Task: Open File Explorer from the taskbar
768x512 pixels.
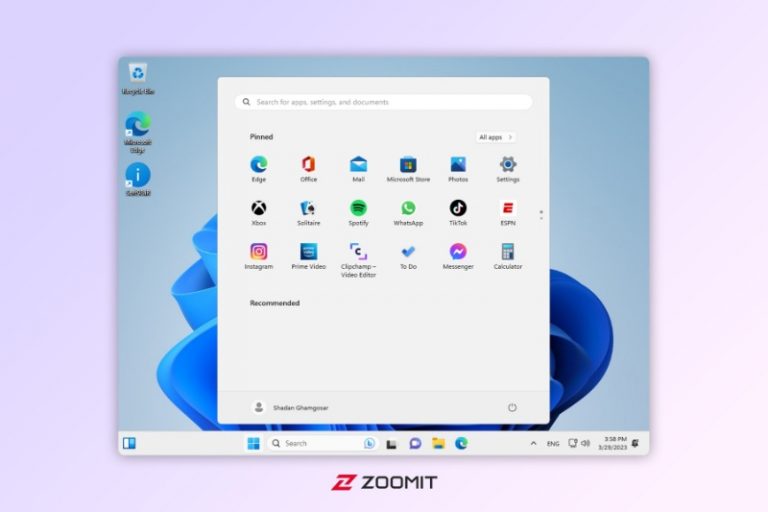Action: 438,443
